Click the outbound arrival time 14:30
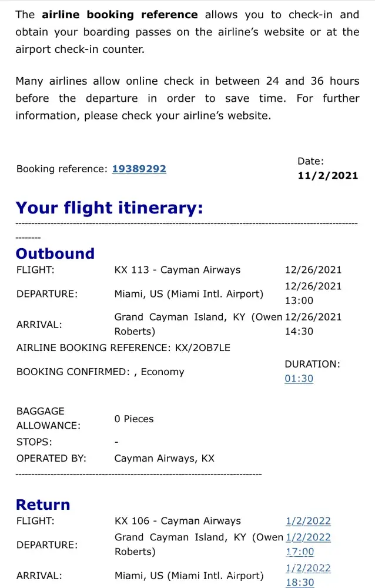 point(299,331)
